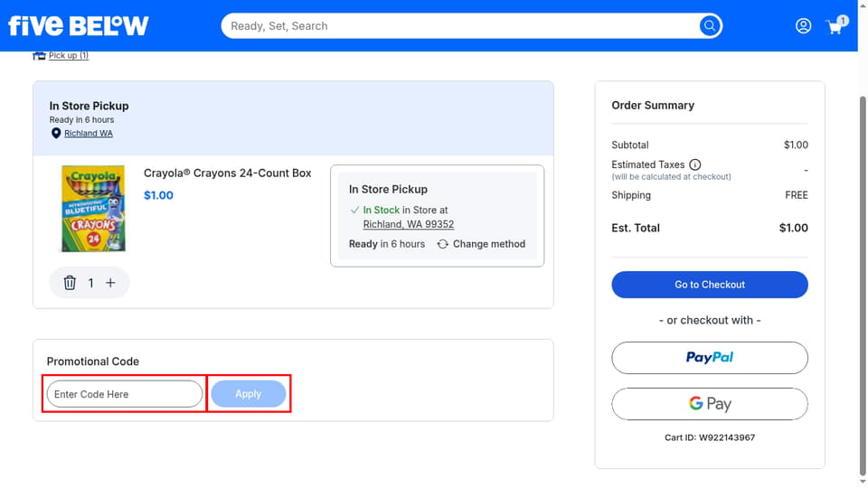
Task: Open the account profile icon
Action: point(803,26)
